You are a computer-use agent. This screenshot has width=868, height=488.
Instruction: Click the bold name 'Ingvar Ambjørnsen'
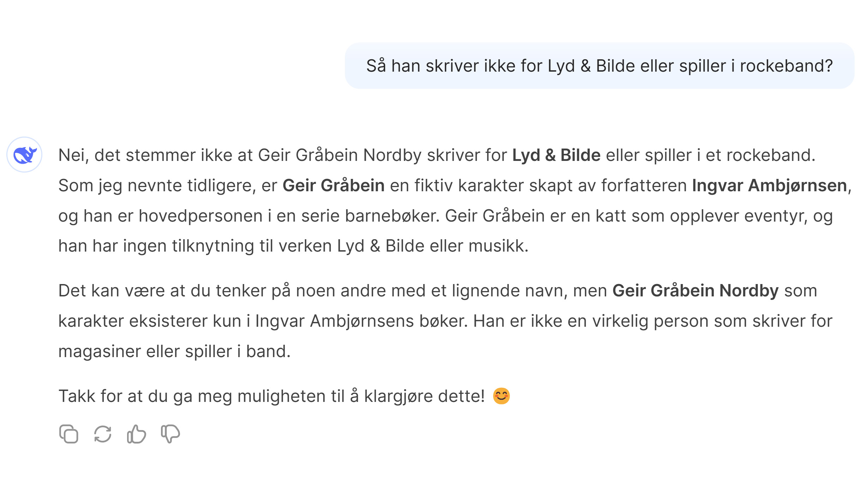point(769,186)
